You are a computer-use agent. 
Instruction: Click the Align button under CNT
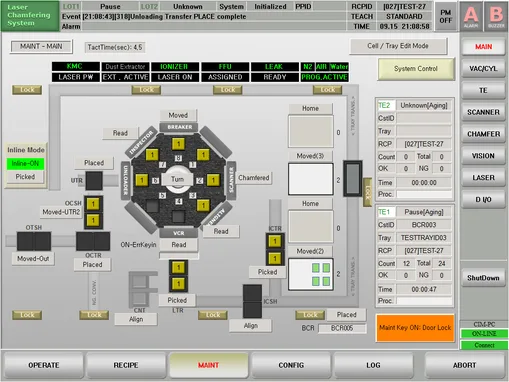[x=136, y=319]
